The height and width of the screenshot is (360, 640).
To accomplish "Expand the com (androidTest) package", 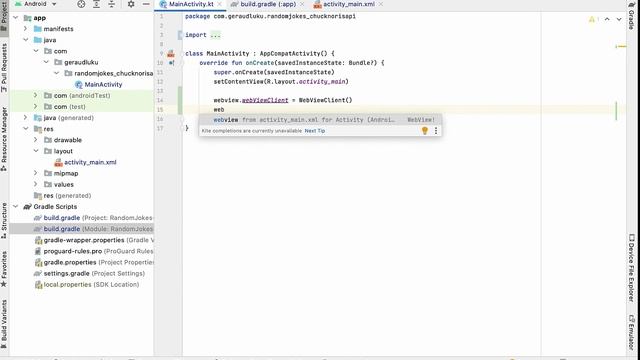I will (x=36, y=95).
